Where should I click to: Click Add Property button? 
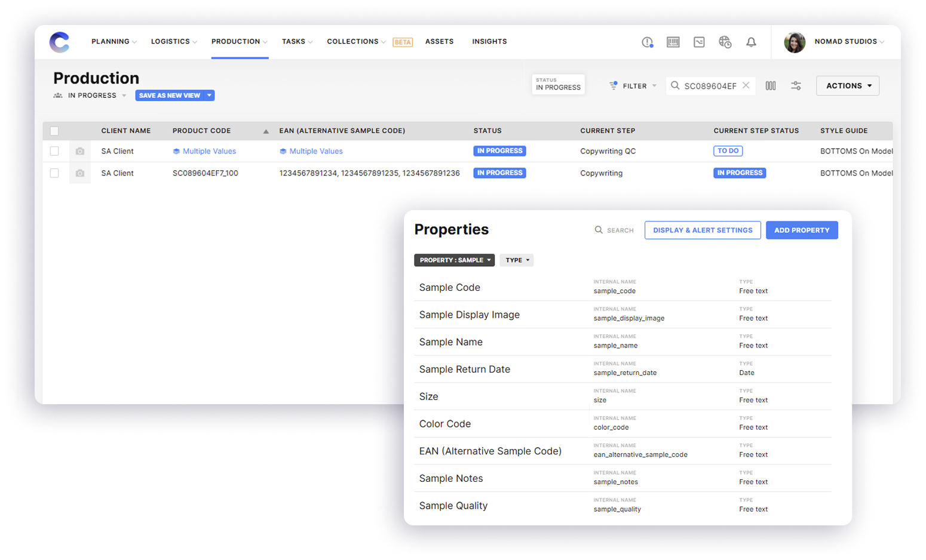(x=802, y=230)
